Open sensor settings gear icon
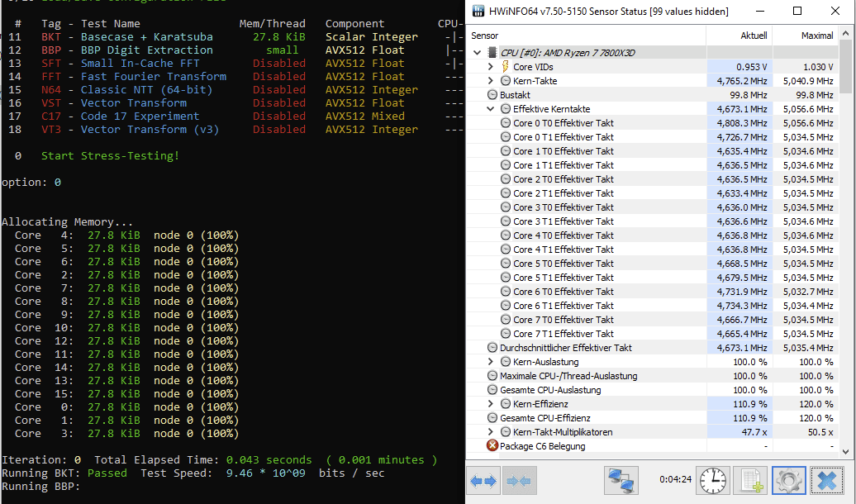The width and height of the screenshot is (856, 504). (789, 481)
